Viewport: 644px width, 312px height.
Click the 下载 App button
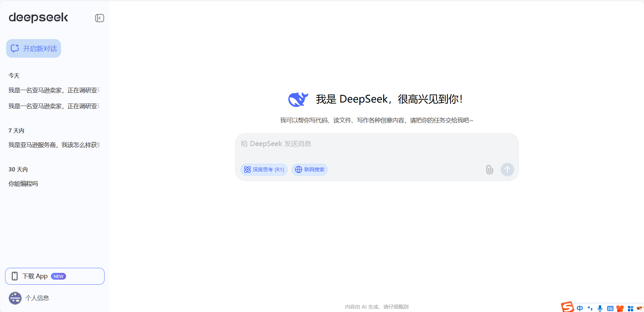pos(55,276)
